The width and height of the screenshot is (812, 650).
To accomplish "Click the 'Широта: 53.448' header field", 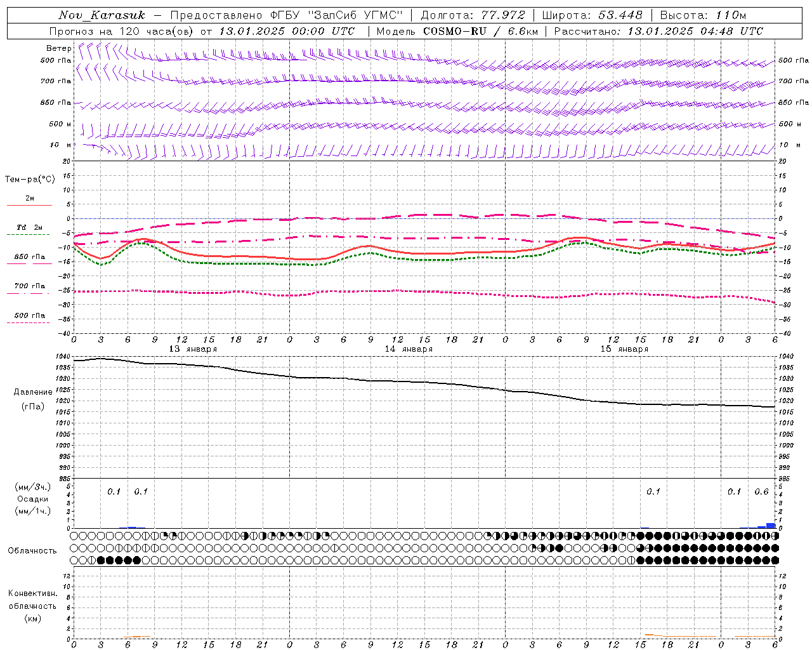I will click(x=592, y=15).
